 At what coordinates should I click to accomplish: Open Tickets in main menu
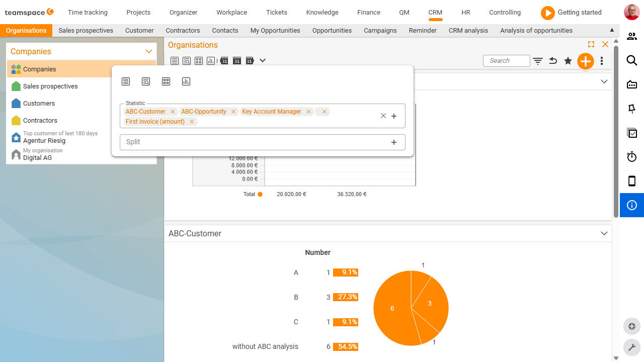pos(277,12)
